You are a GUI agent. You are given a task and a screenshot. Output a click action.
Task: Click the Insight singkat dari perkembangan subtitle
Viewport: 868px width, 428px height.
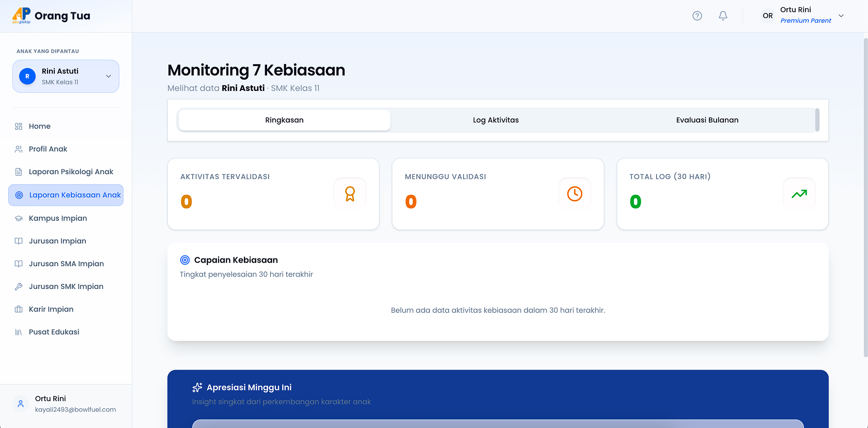click(x=282, y=402)
